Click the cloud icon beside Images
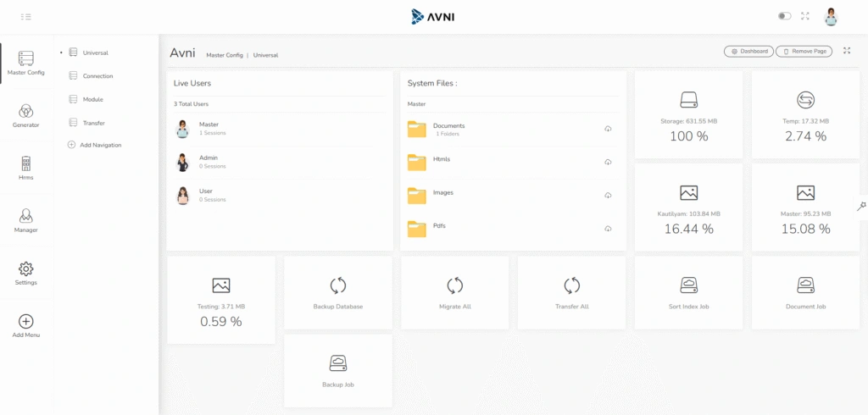The height and width of the screenshot is (415, 868). pos(608,196)
